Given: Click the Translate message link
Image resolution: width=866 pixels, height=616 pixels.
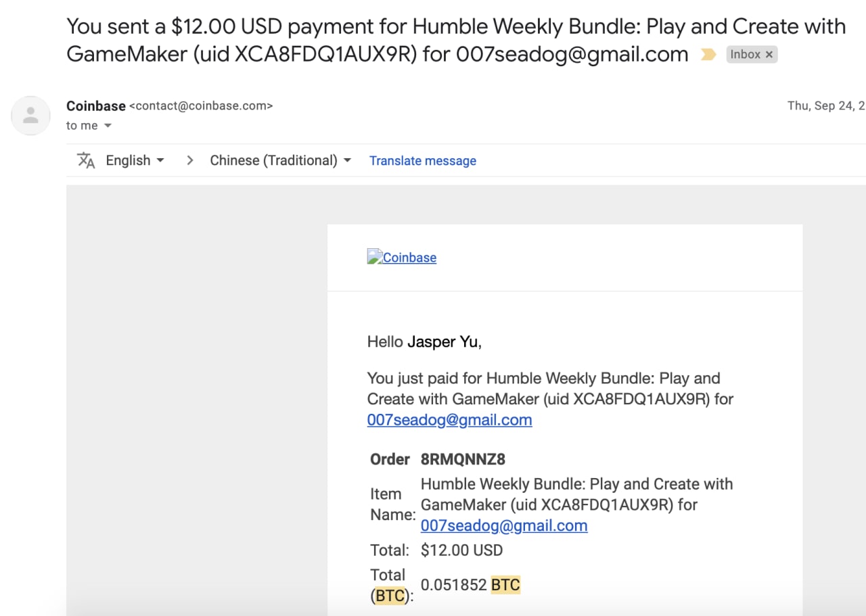Looking at the screenshot, I should click(x=423, y=161).
